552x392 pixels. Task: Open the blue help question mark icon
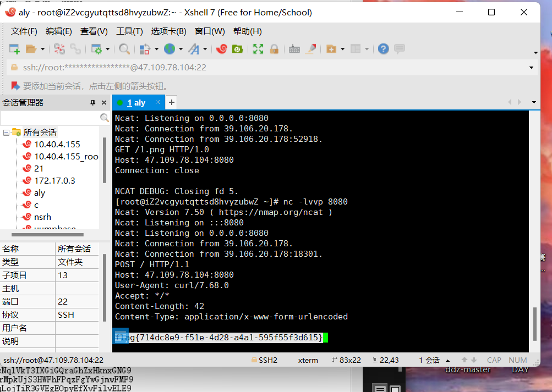pyautogui.click(x=384, y=49)
